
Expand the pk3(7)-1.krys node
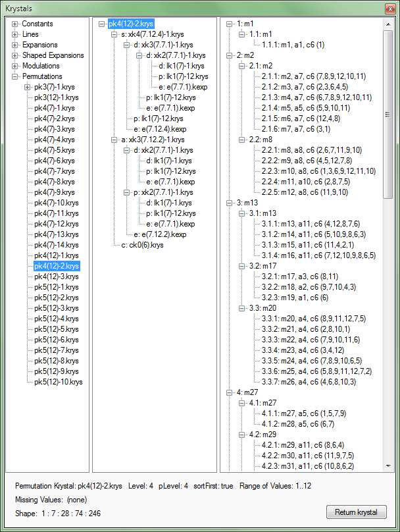27,87
